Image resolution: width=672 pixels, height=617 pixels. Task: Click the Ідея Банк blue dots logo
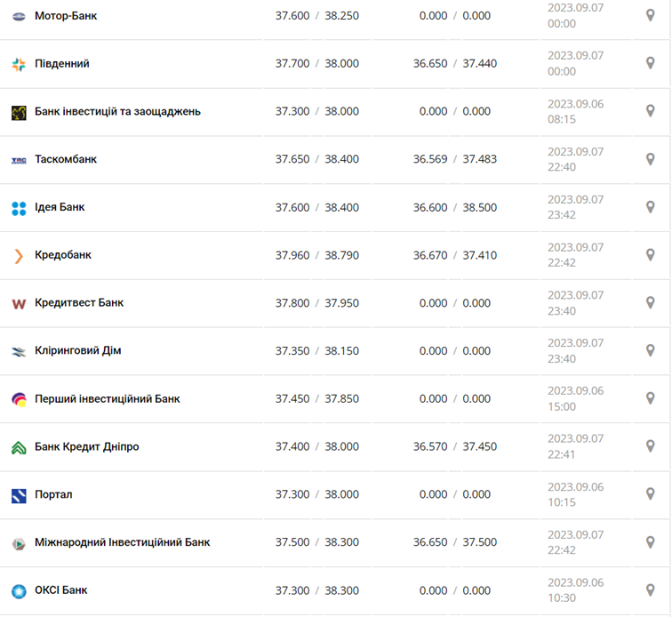[x=19, y=208]
